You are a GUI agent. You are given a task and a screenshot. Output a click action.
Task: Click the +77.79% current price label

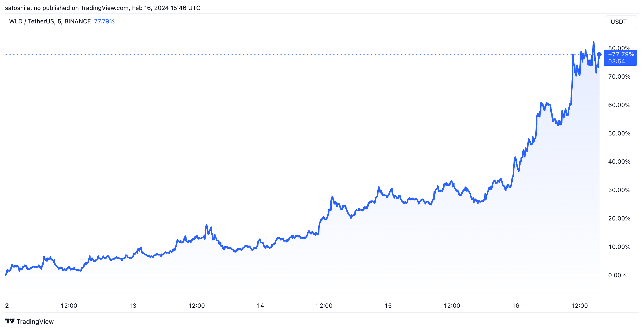tap(621, 54)
